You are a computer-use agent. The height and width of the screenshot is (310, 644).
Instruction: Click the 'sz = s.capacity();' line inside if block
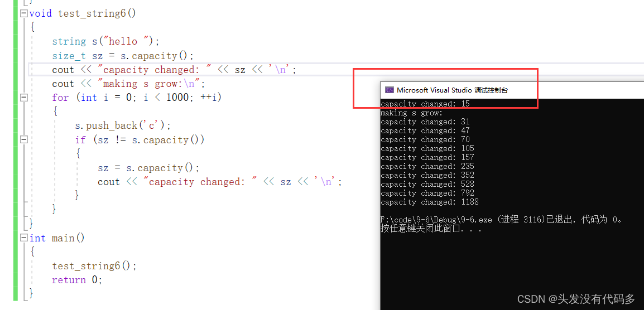pyautogui.click(x=148, y=168)
